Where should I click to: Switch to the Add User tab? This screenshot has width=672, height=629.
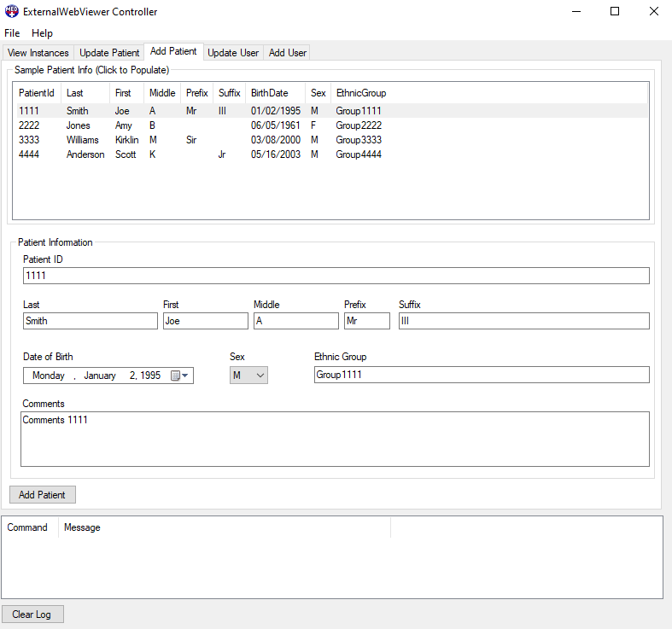[287, 53]
